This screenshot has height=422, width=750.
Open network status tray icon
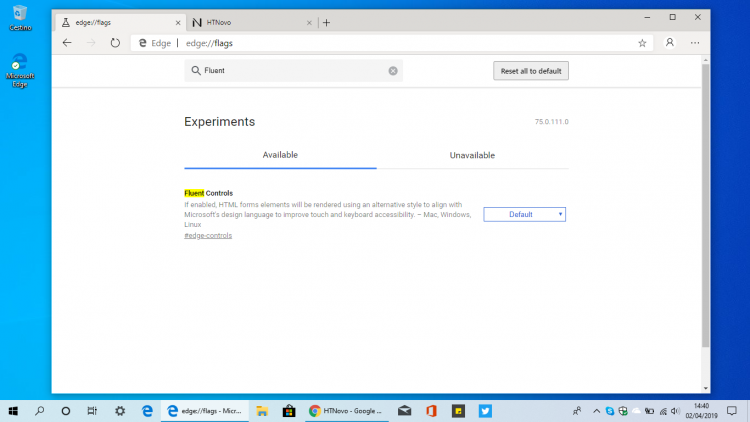pos(663,411)
